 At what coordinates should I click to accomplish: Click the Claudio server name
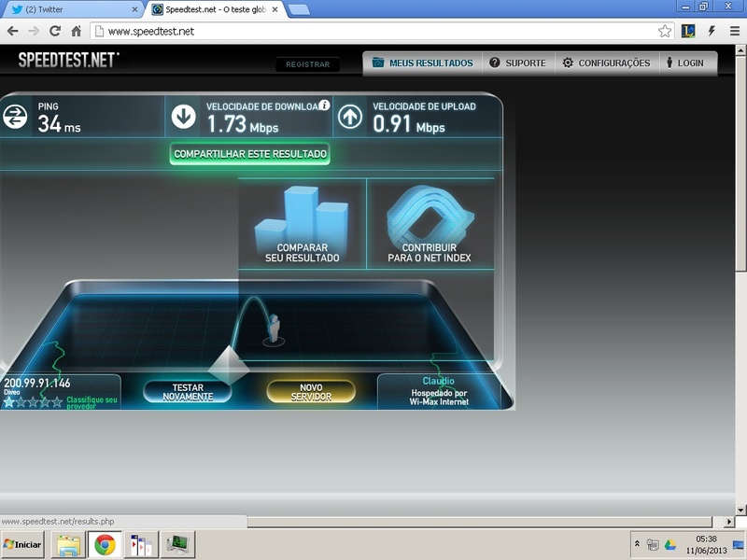coord(438,381)
